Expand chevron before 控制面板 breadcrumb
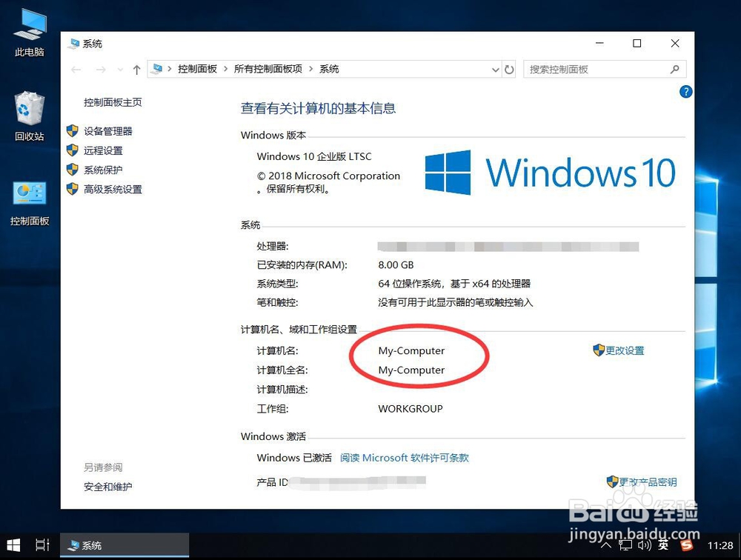 click(x=169, y=69)
